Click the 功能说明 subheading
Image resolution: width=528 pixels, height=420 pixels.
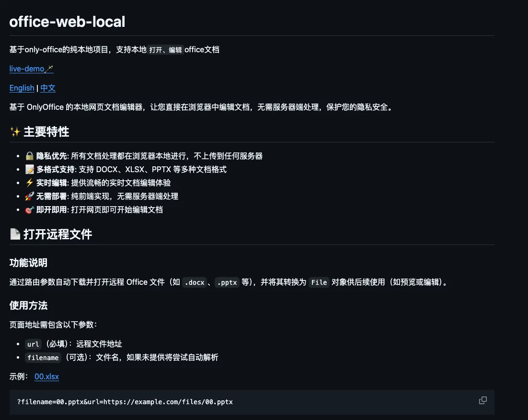point(28,263)
